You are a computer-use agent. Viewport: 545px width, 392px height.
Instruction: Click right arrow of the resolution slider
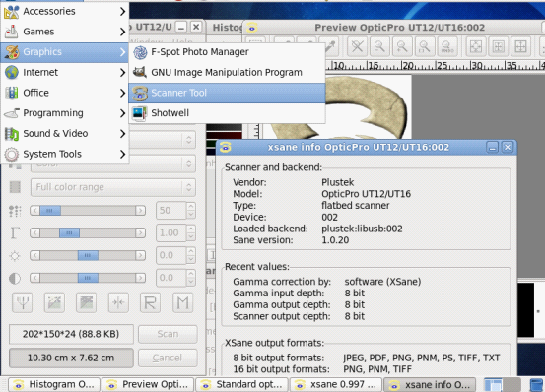(x=140, y=211)
